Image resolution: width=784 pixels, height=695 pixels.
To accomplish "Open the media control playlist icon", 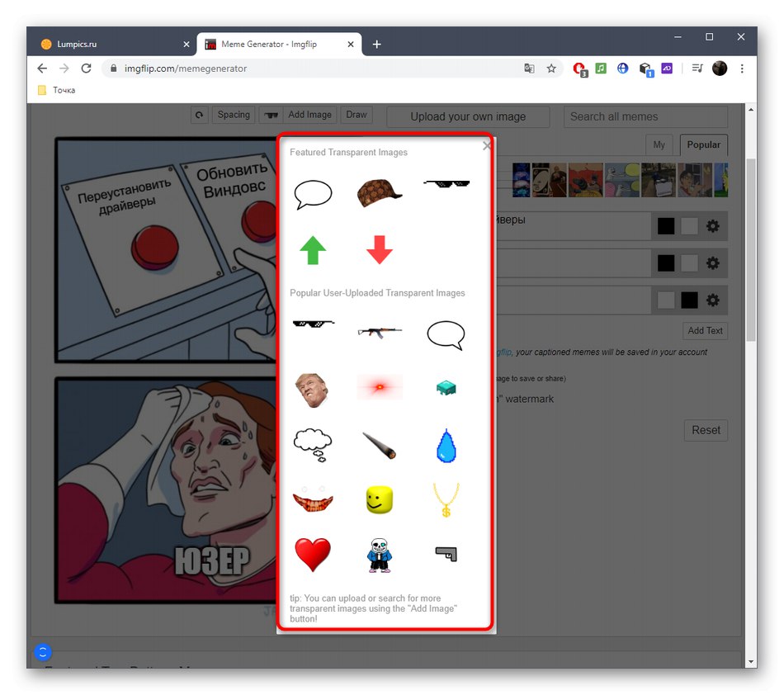I will (x=697, y=69).
